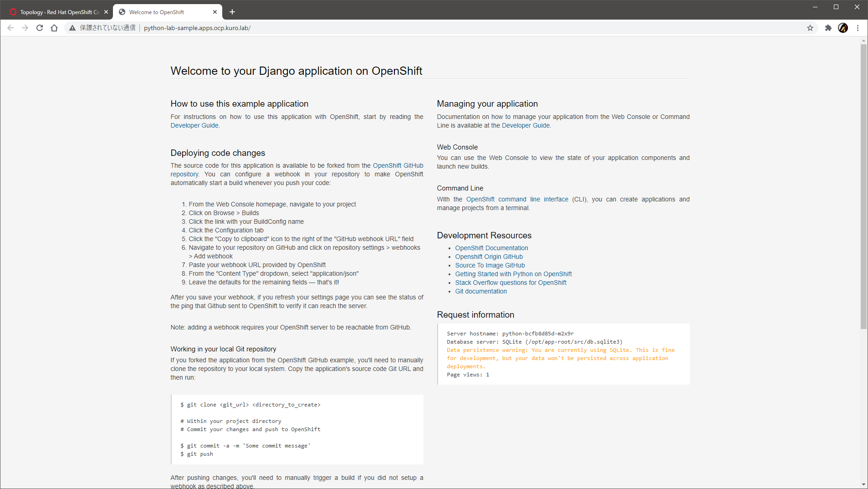Click the OpenShift command line interface link
This screenshot has height=489, width=868.
pos(517,199)
